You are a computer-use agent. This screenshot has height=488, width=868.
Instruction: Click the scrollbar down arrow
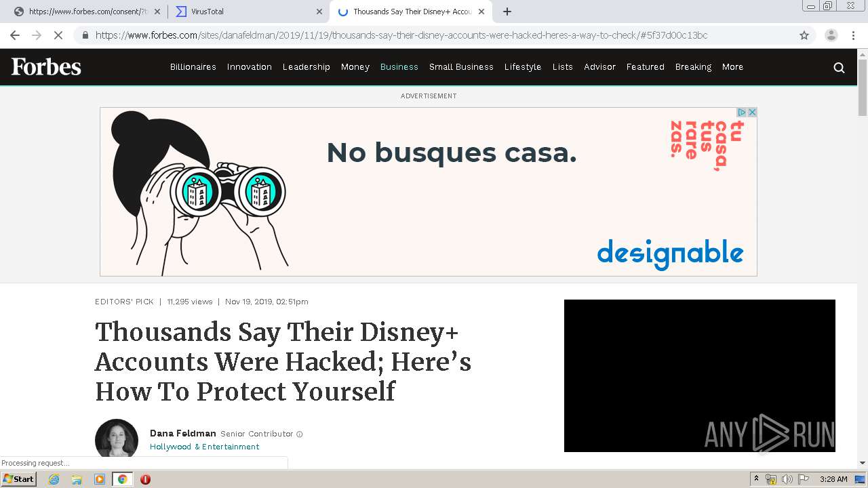(863, 463)
